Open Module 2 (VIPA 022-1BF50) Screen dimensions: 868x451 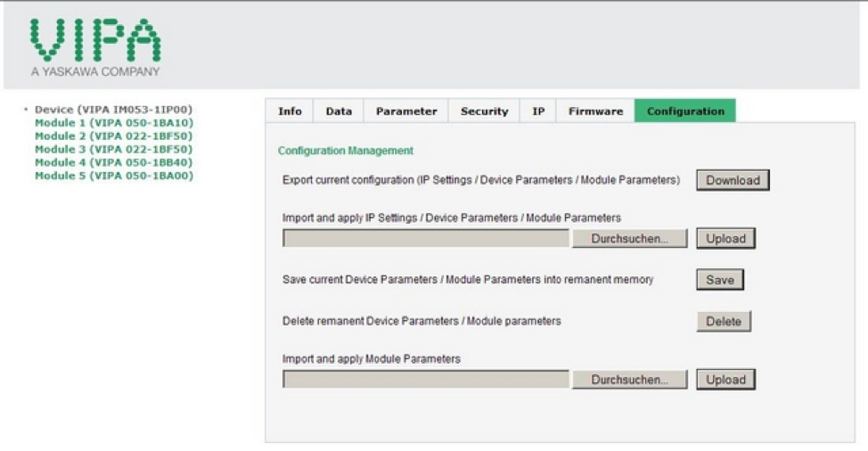113,136
